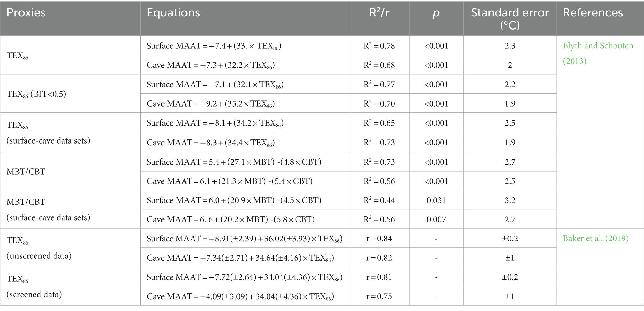Click the Proxies column header
644x311 pixels.
click(26, 13)
